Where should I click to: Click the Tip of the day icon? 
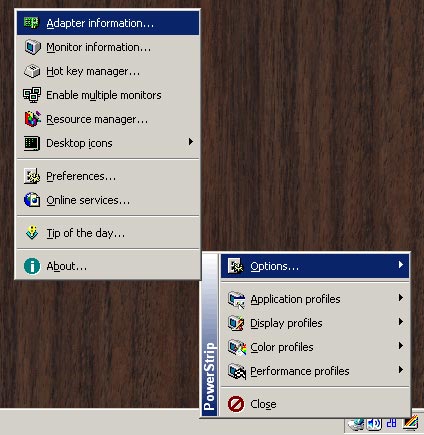tap(32, 233)
